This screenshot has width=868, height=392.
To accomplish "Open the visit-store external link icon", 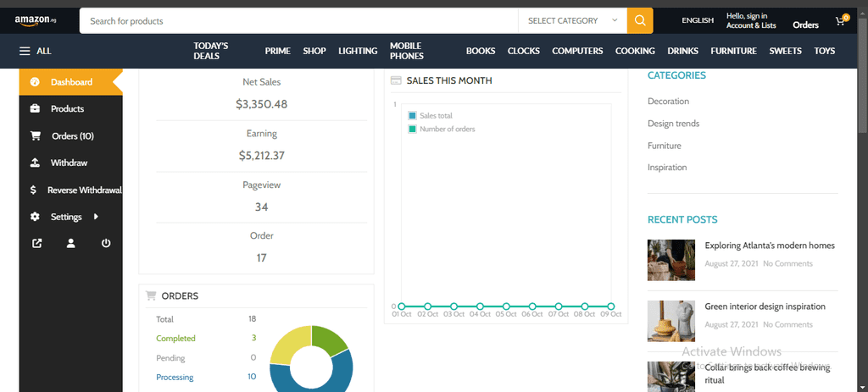I will (36, 243).
